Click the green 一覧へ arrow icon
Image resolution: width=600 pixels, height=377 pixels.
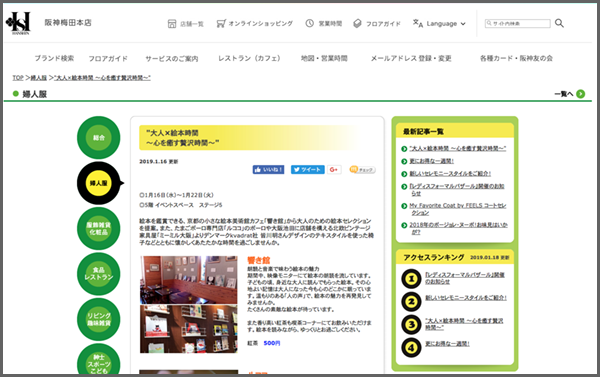(580, 94)
